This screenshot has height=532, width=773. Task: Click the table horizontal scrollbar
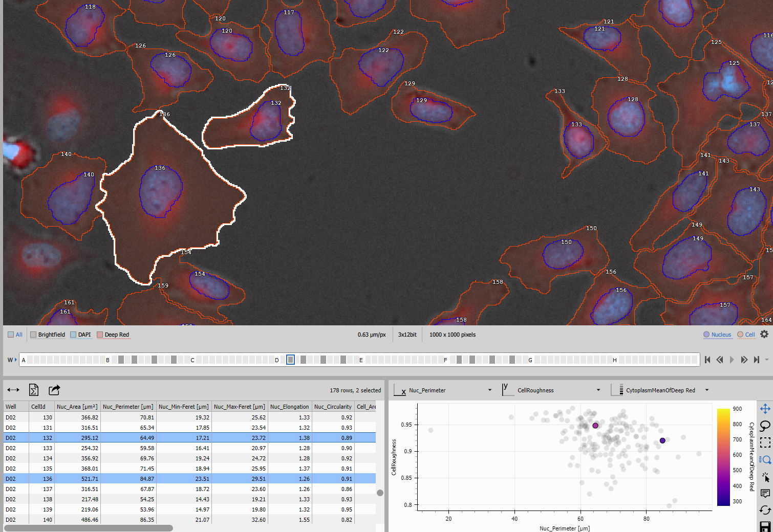tap(89, 528)
